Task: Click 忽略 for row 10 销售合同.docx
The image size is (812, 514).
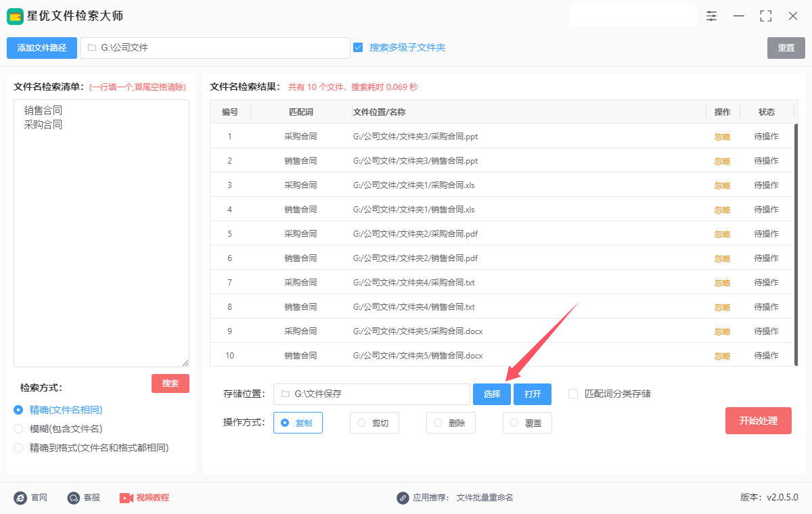Action: (x=722, y=356)
